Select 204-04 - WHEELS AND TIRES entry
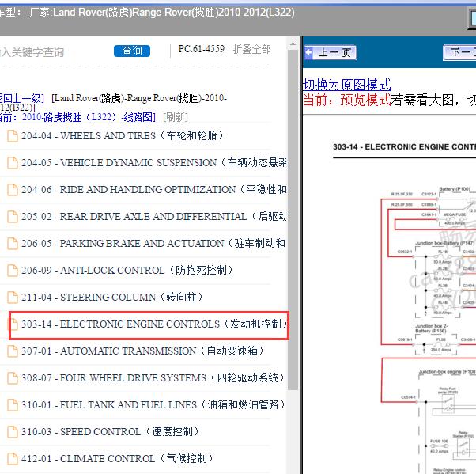476x474 pixels. (x=123, y=135)
